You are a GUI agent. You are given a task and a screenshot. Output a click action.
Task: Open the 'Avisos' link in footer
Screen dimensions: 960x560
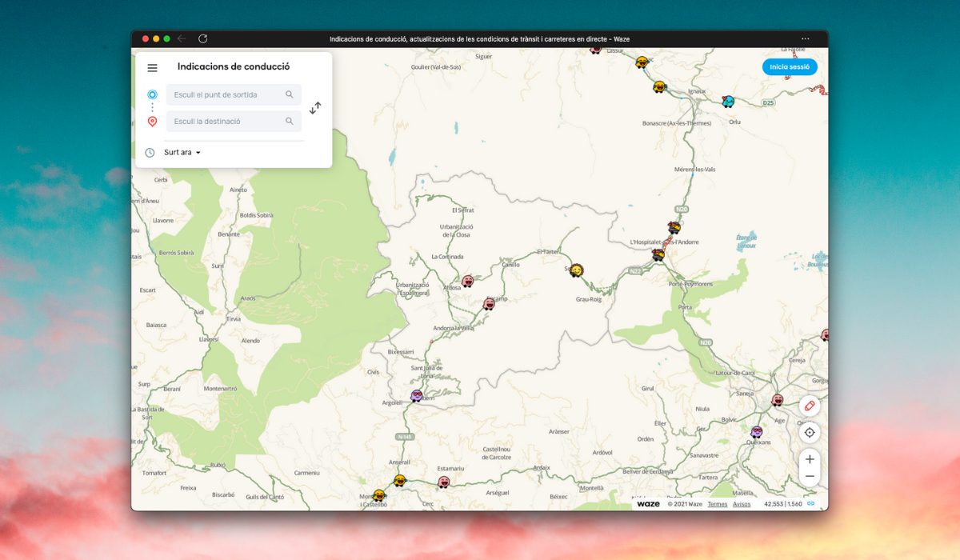742,504
